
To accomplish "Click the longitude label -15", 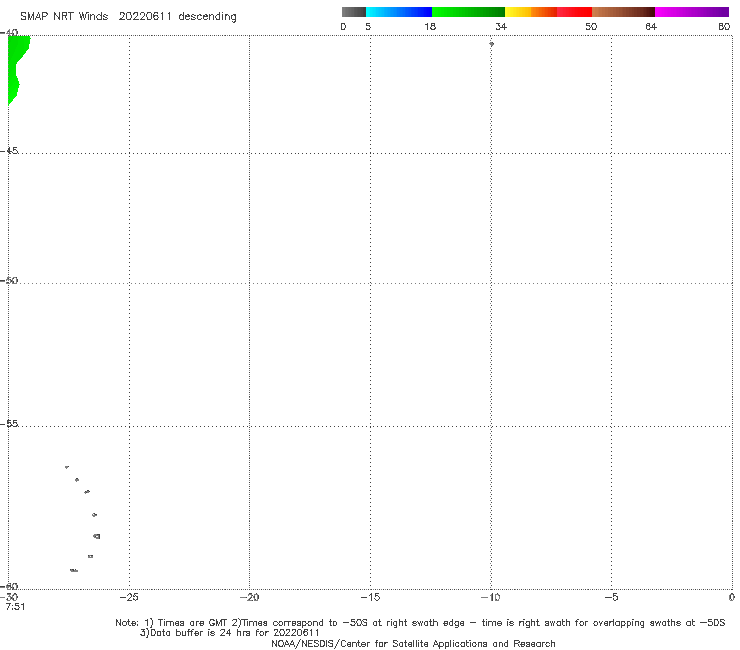I will click(370, 597).
